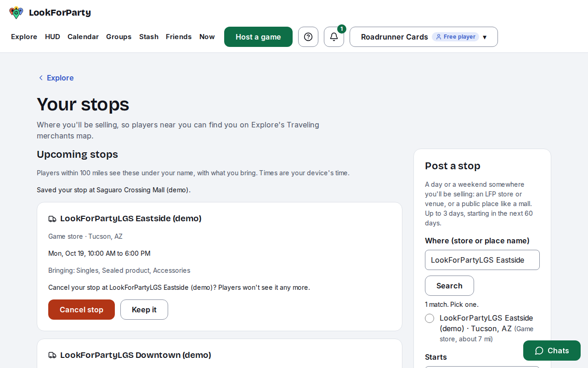Open the Groups nav item
This screenshot has height=368, width=588.
119,37
